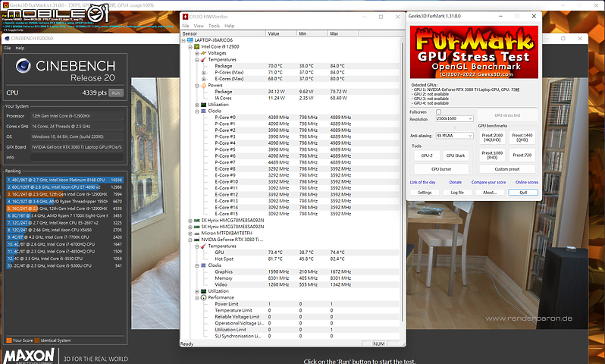Click the Value column header in HWMonitor
The height and width of the screenshot is (364, 605).
pos(281,33)
